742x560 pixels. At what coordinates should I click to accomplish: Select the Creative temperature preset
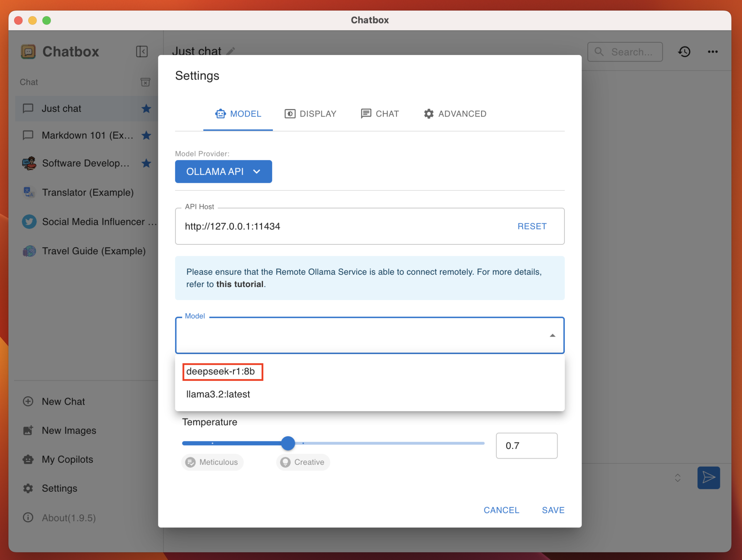303,462
